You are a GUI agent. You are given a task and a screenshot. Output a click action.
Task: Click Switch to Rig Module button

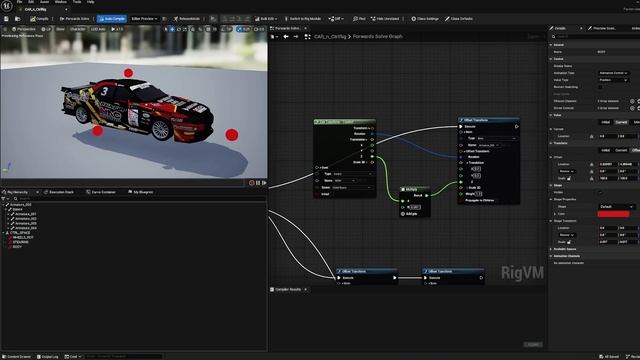[x=302, y=19]
